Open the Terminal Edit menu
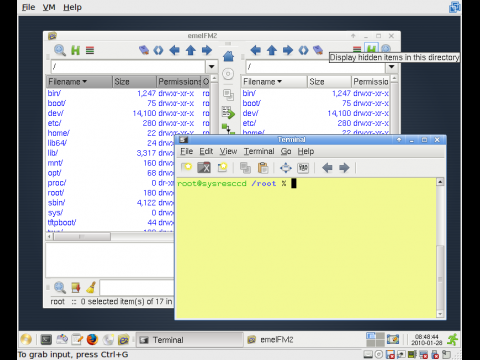The image size is (480, 360). pyautogui.click(x=206, y=151)
